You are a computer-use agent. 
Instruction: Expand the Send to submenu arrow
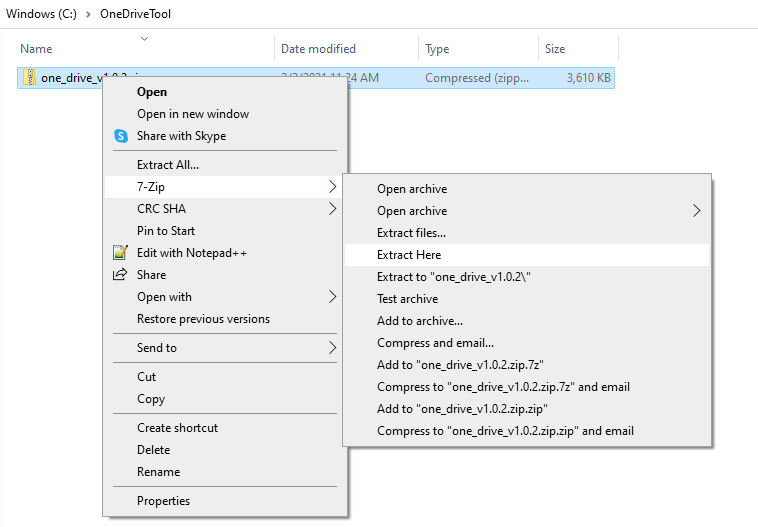tap(332, 348)
